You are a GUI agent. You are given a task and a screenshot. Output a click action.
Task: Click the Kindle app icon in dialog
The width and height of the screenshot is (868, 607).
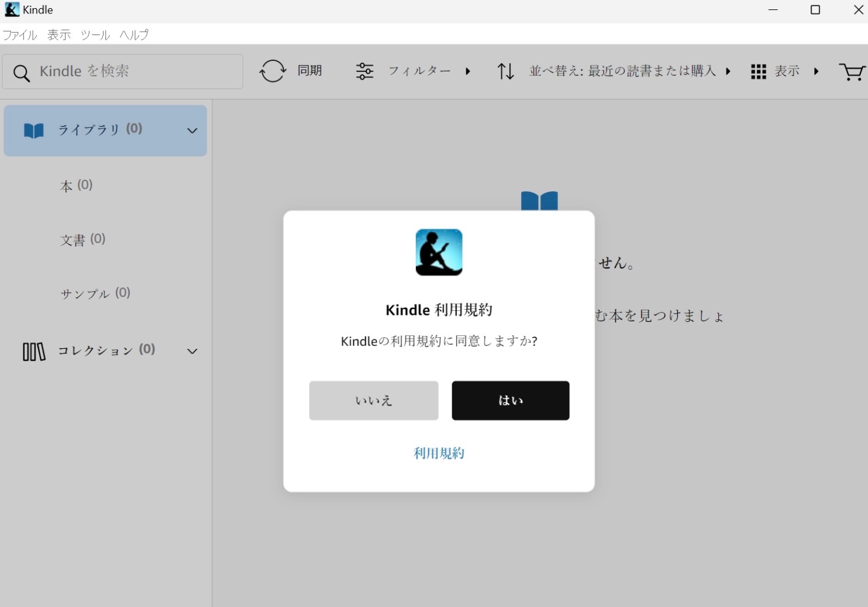439,252
